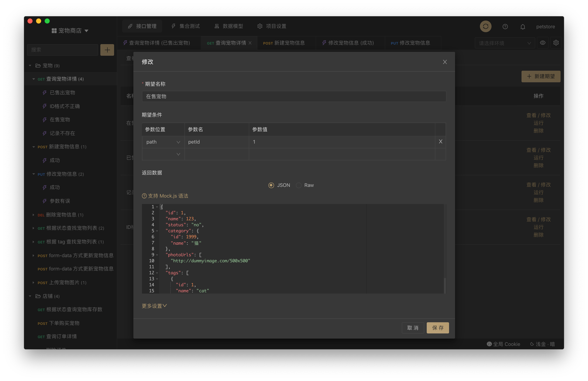This screenshot has height=381, width=588.
Task: Select the JSON return data format
Action: click(x=271, y=185)
